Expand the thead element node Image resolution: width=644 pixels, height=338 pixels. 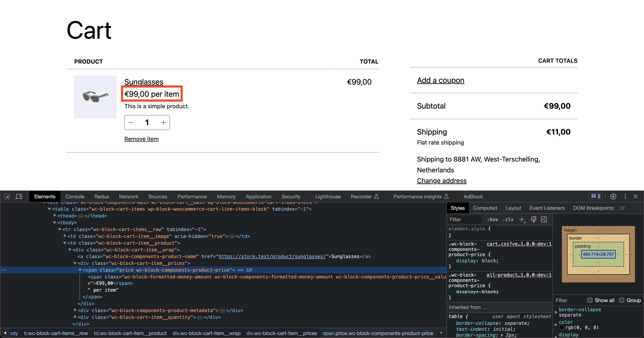(x=55, y=215)
